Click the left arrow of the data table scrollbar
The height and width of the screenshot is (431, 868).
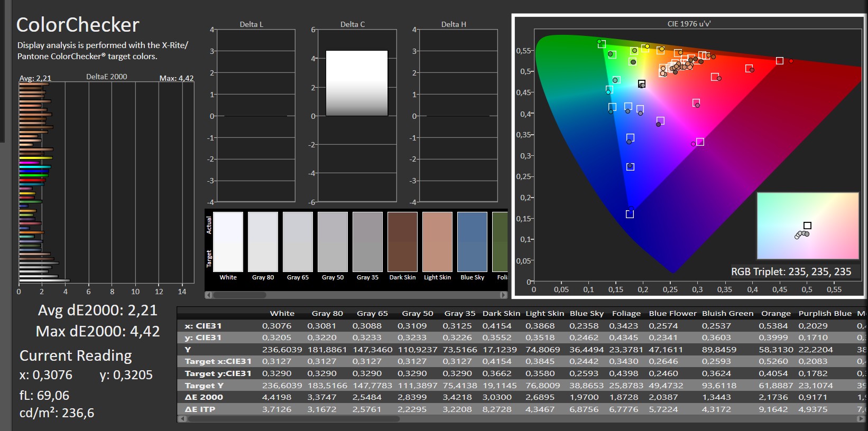pyautogui.click(x=183, y=419)
